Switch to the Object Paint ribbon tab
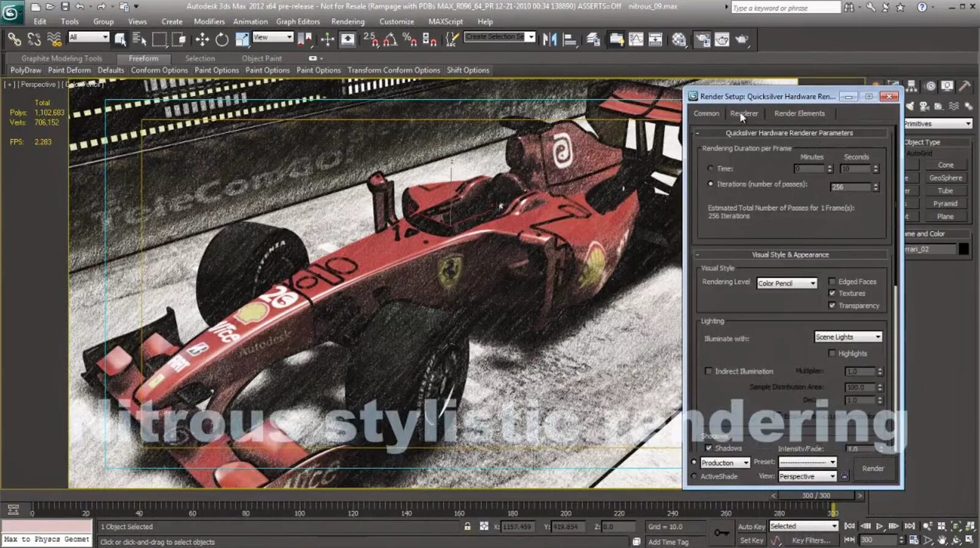The height and width of the screenshot is (548, 980). tap(262, 58)
